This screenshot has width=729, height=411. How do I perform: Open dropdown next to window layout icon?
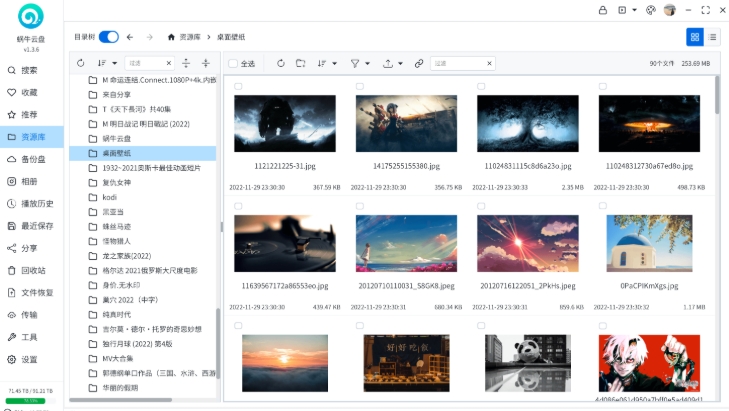(x=634, y=10)
